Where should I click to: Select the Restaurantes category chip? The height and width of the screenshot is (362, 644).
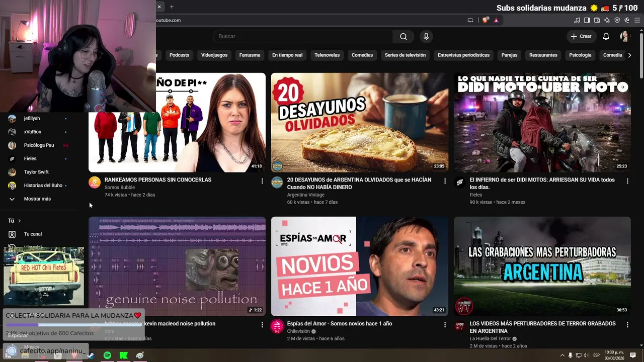point(543,55)
